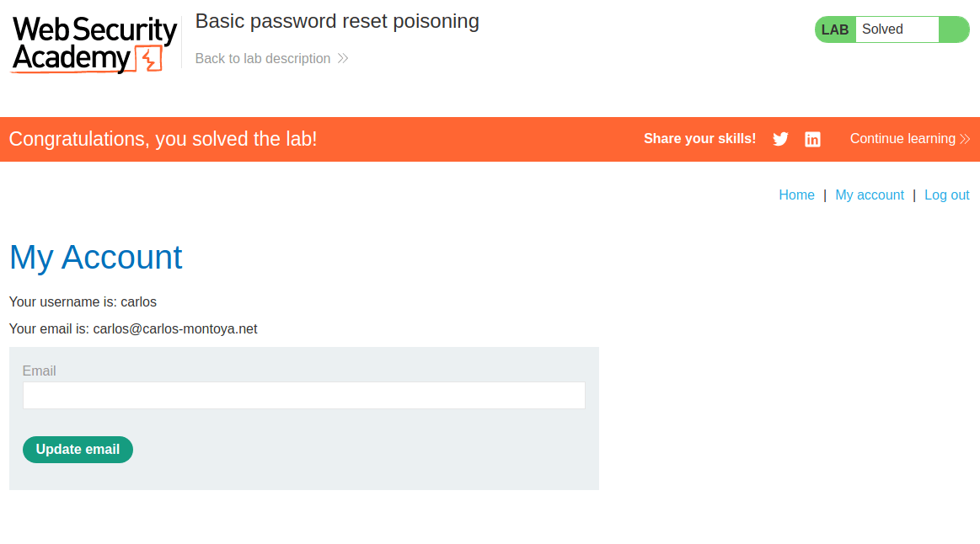Click the green indicator right of Solved
The image size is (980, 544).
coord(954,29)
